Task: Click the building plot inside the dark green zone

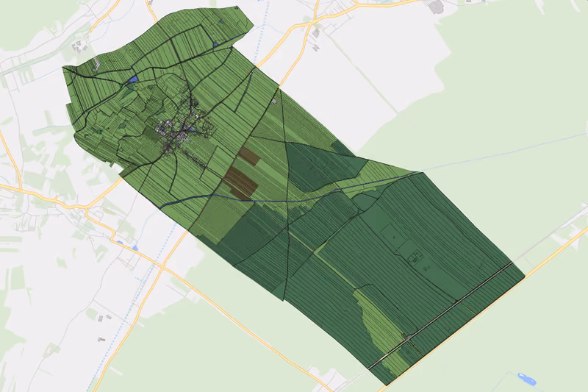Action: [416, 257]
